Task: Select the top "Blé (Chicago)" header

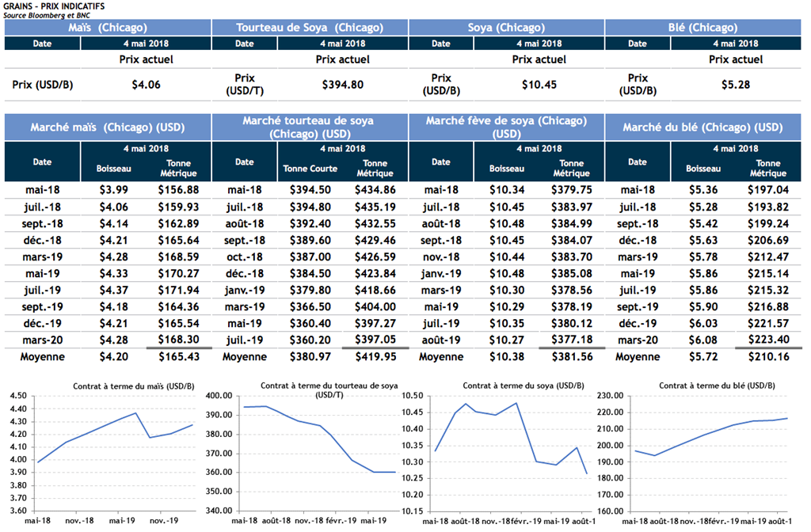Action: [702, 28]
